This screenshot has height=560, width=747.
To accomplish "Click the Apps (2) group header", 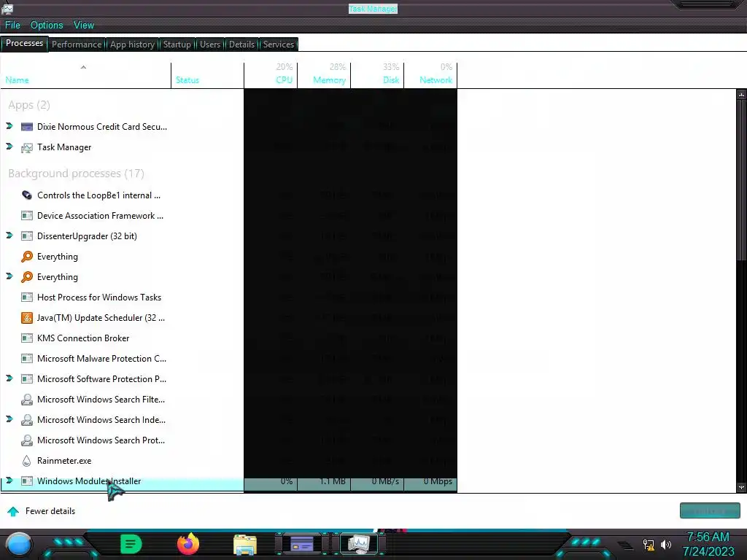I will [29, 105].
